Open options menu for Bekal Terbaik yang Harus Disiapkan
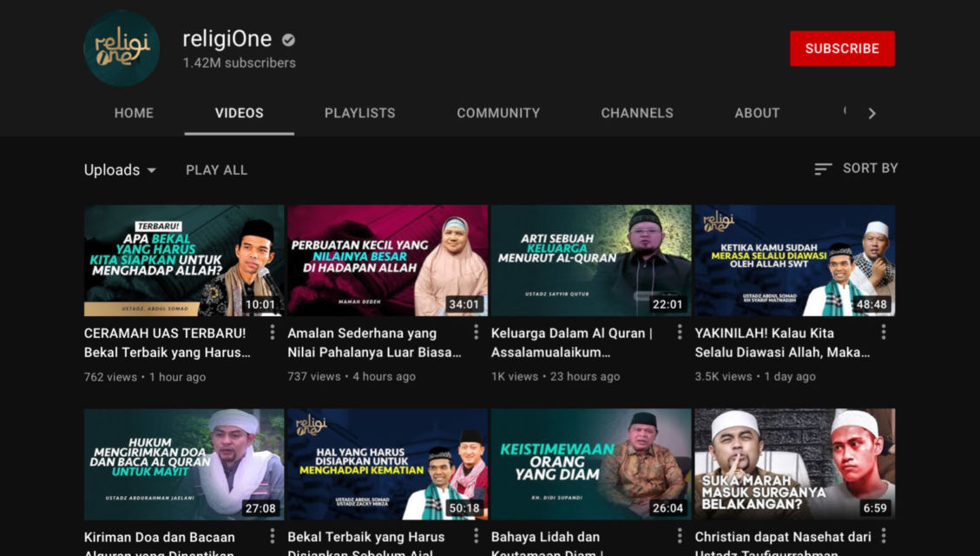980x556 pixels. tap(477, 536)
